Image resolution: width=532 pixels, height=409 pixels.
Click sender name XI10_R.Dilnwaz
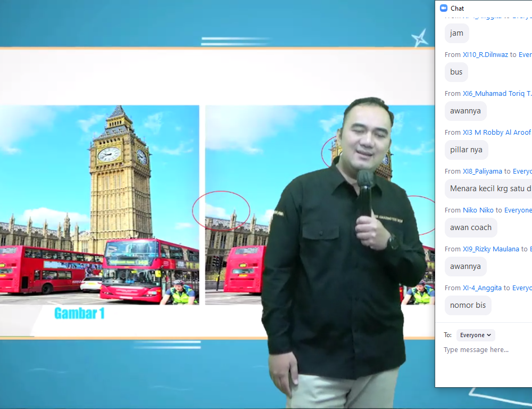[485, 54]
